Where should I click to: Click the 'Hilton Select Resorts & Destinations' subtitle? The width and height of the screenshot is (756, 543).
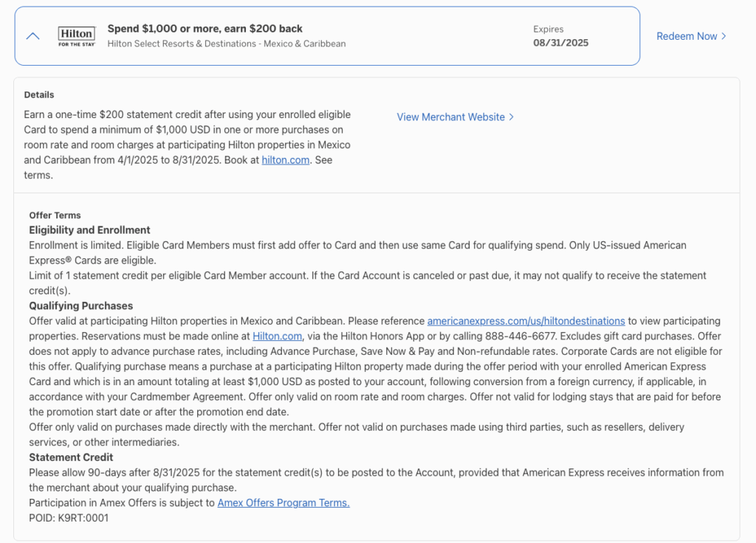[x=227, y=44]
